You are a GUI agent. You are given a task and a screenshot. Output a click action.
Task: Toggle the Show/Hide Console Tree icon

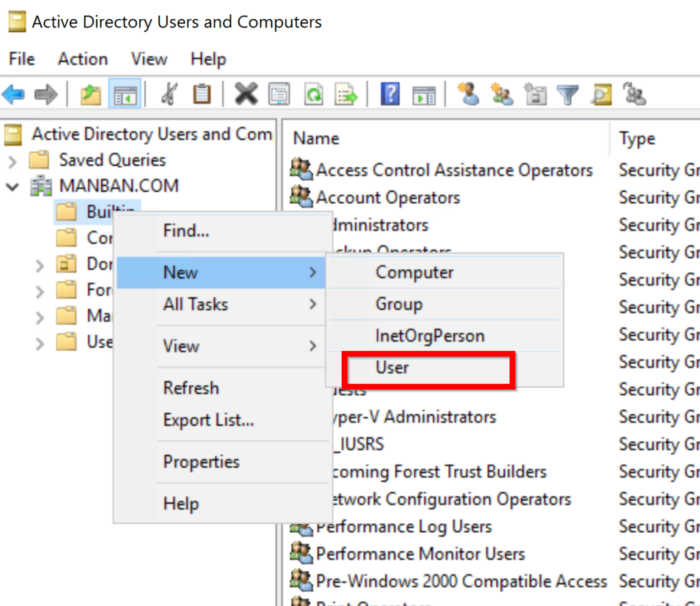click(126, 94)
